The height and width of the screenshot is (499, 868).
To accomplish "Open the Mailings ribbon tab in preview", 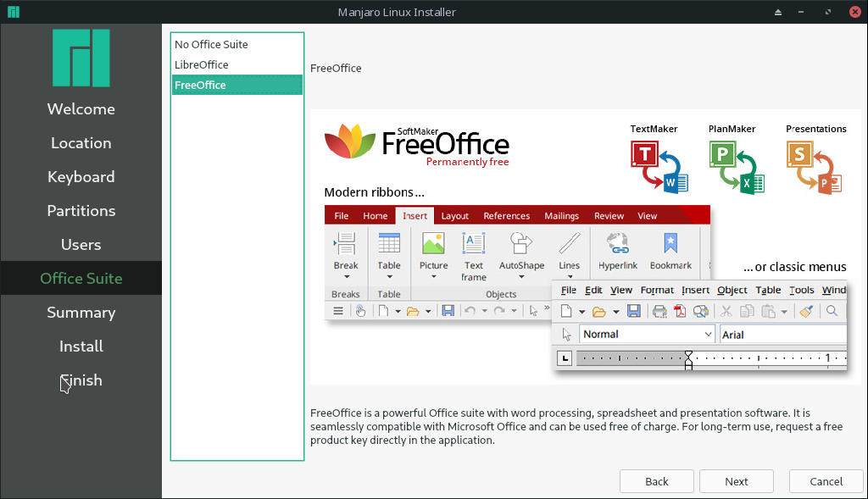I will tap(561, 216).
